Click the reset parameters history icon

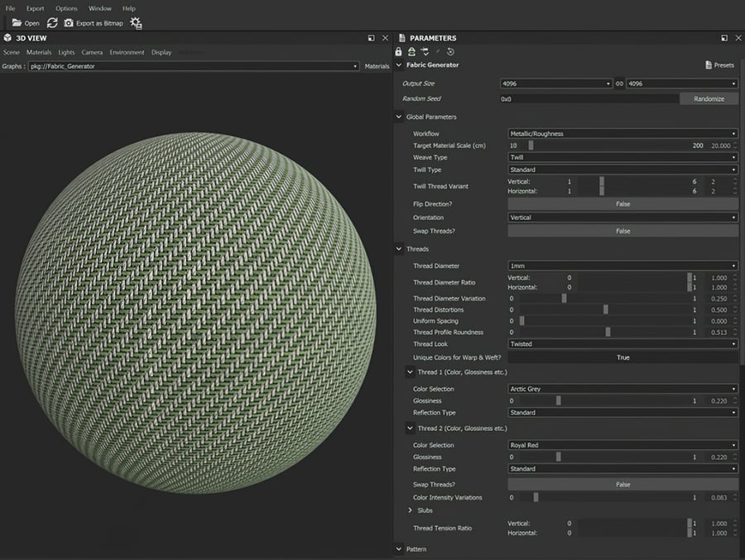point(450,51)
